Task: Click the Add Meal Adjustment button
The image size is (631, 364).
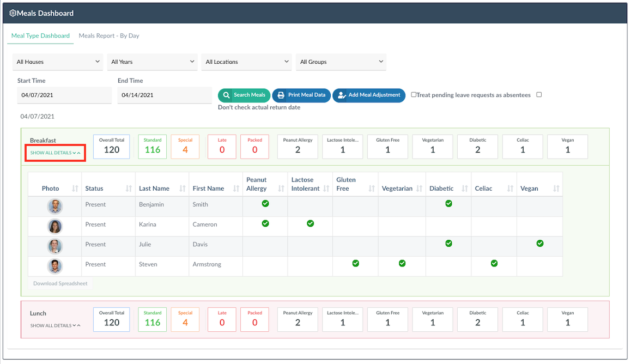Action: (368, 95)
